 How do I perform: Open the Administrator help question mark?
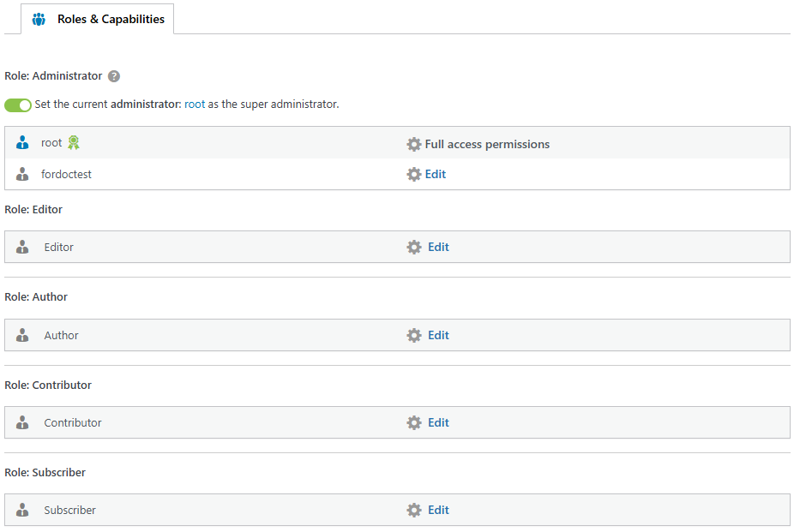[114, 75]
